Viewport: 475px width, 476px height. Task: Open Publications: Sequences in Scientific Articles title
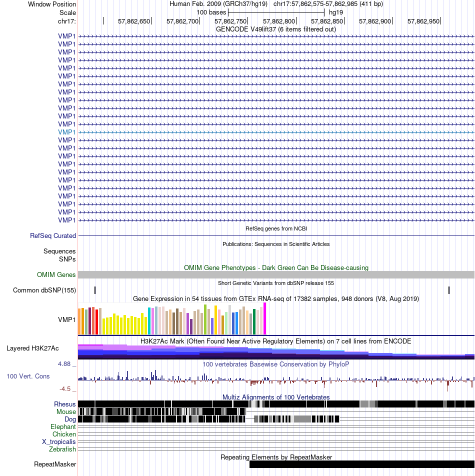(x=276, y=244)
